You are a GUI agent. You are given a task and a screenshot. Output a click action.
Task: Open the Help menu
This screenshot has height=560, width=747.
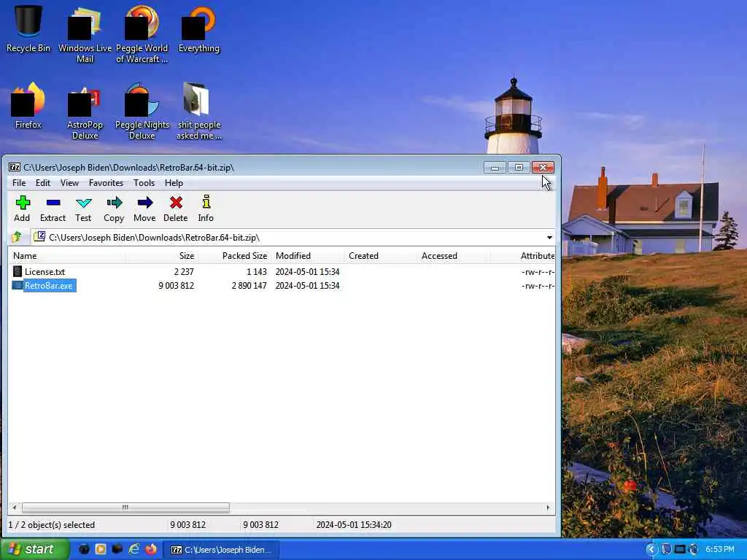[x=174, y=183]
